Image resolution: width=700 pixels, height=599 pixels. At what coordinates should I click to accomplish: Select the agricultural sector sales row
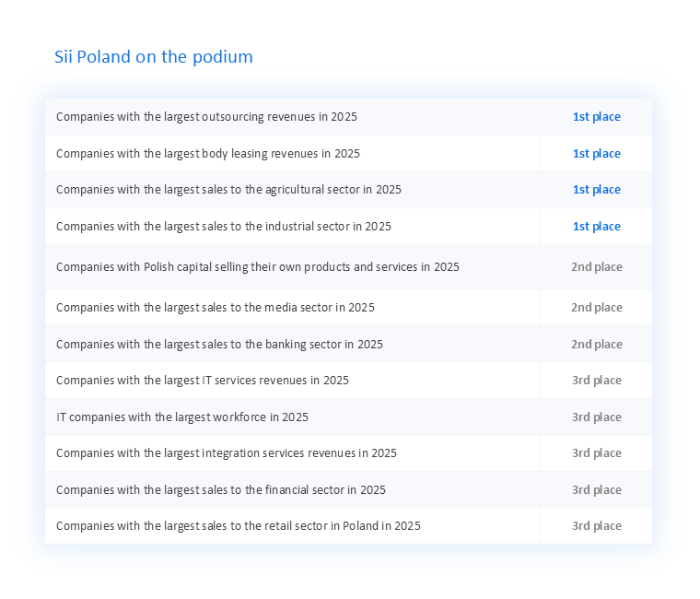click(348, 190)
